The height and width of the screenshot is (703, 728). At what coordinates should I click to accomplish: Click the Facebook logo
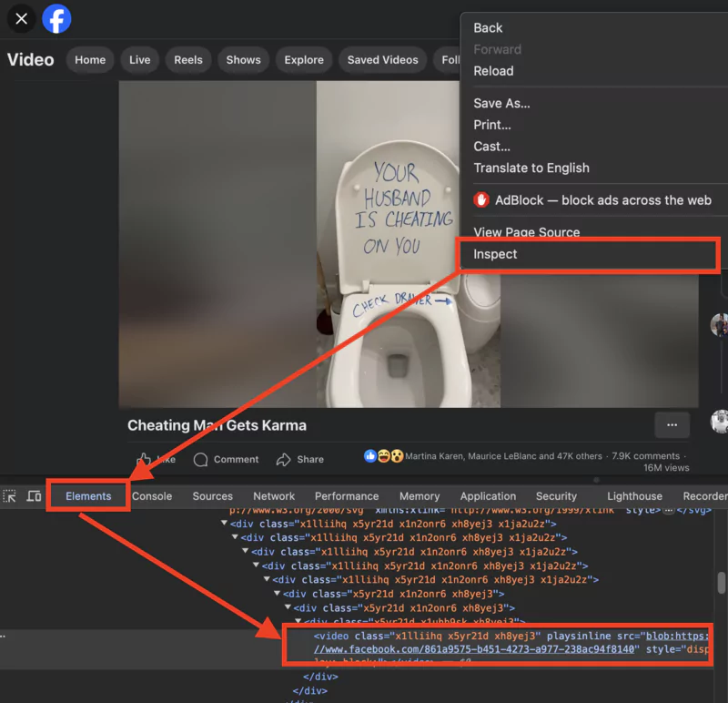coord(56,18)
